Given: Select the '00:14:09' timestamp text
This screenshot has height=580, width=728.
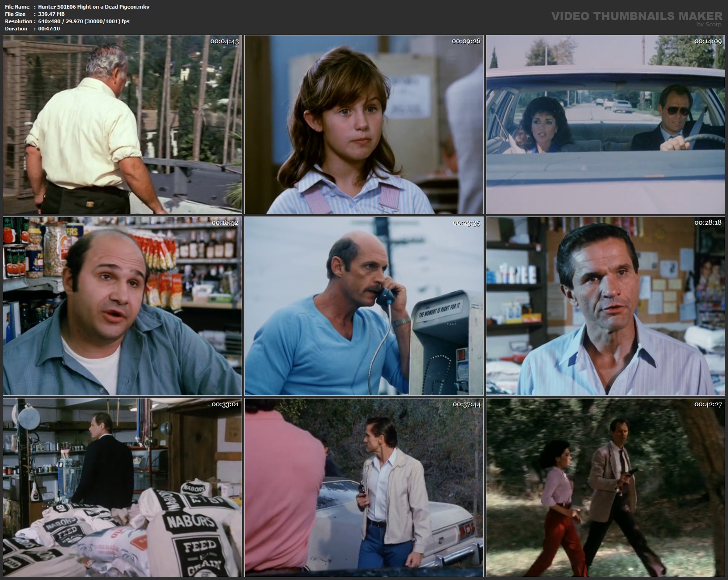Looking at the screenshot, I should pos(708,41).
